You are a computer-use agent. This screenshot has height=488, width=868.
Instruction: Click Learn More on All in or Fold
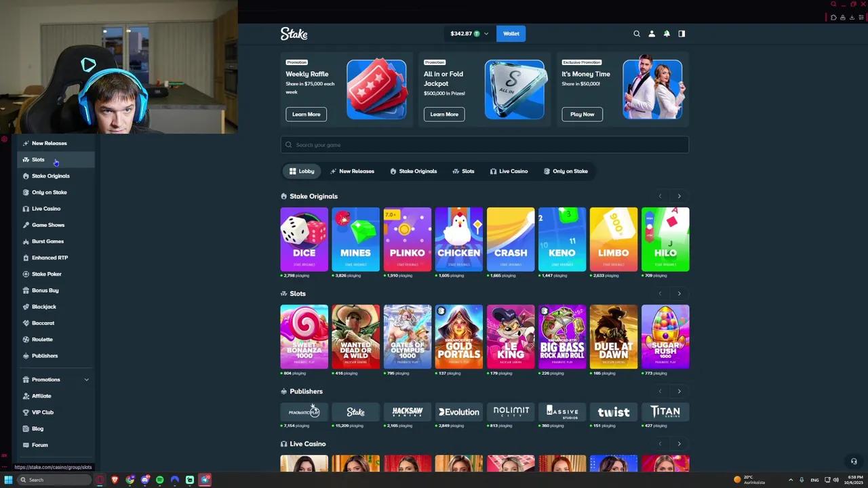[x=444, y=115]
